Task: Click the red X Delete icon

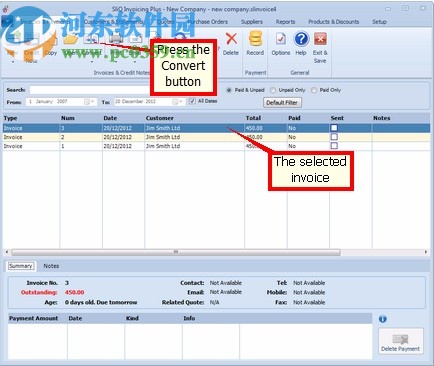Action: 231,39
